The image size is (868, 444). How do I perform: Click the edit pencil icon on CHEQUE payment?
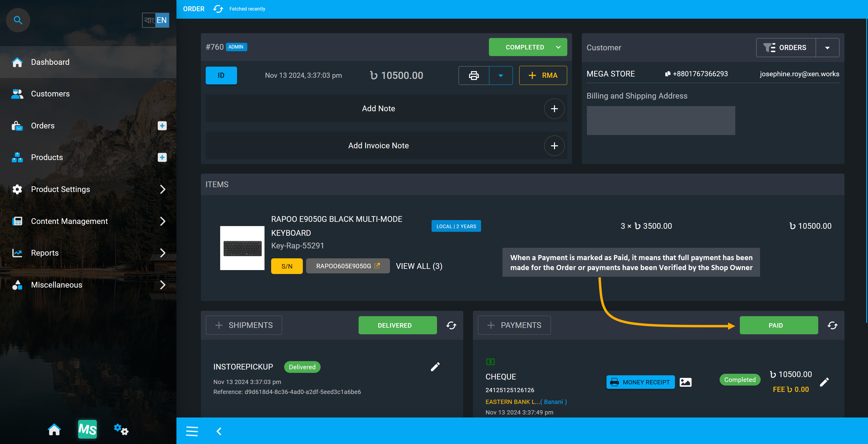[824, 382]
